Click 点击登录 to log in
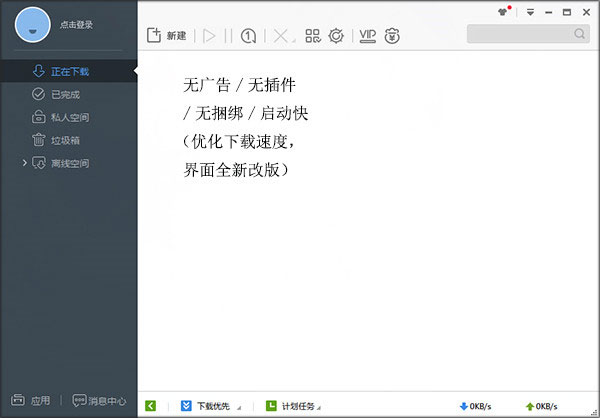600x418 pixels. (x=76, y=25)
